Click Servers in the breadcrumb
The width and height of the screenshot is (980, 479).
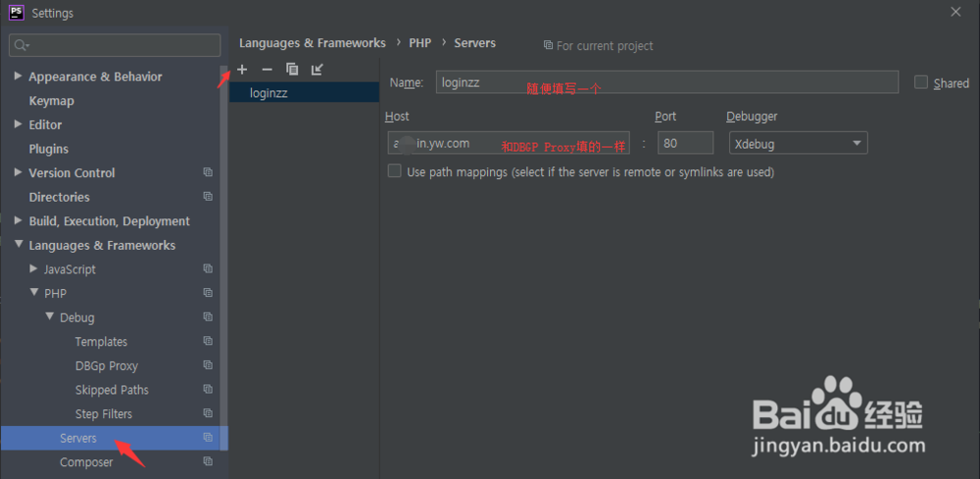[475, 43]
